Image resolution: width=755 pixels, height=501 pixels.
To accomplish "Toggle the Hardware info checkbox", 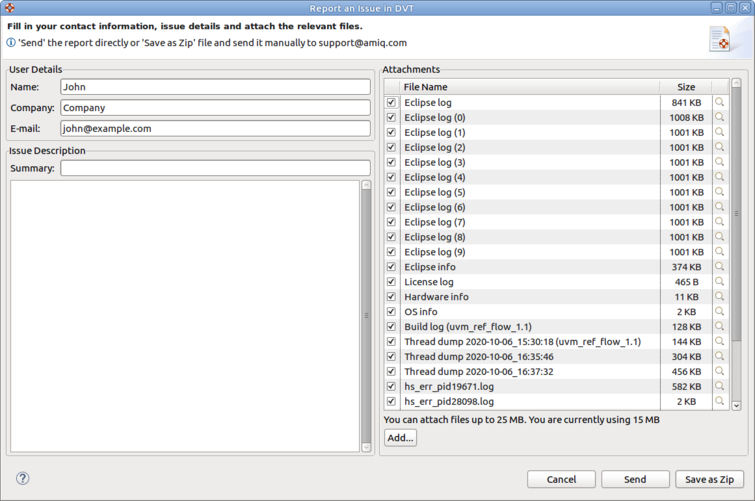I will point(391,296).
